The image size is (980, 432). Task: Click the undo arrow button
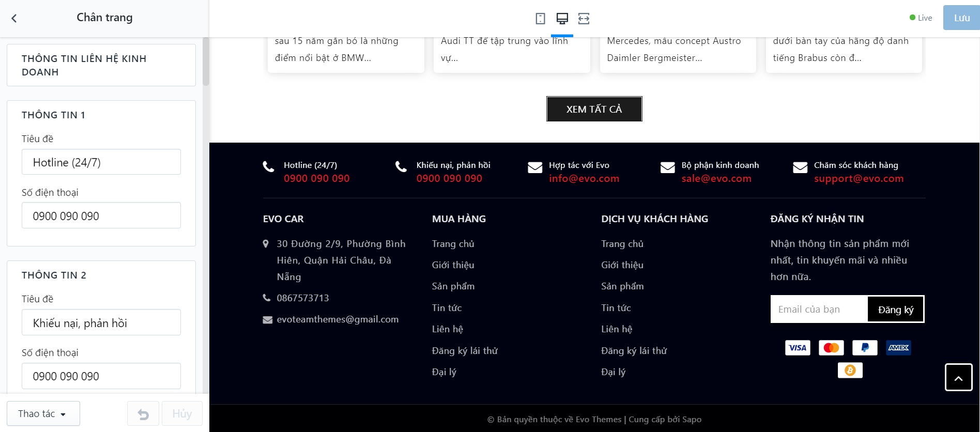pos(143,414)
